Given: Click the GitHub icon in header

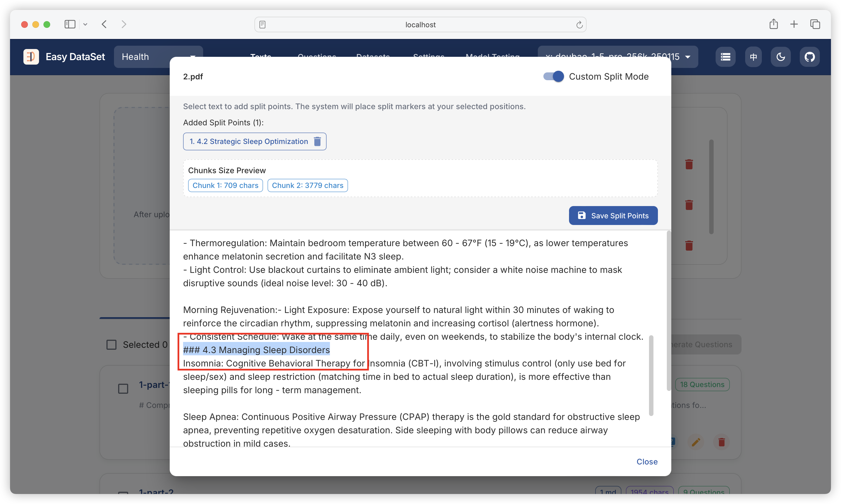Looking at the screenshot, I should tap(810, 57).
